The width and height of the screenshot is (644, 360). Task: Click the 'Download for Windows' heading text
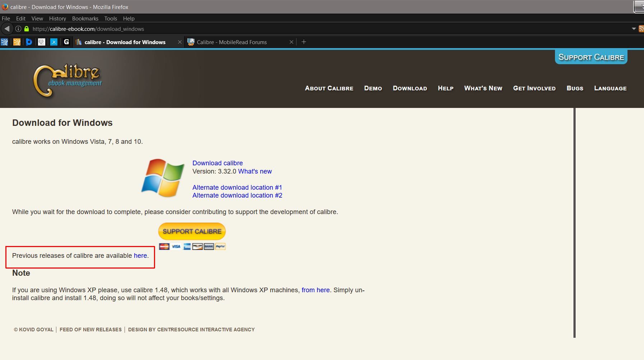(x=62, y=123)
